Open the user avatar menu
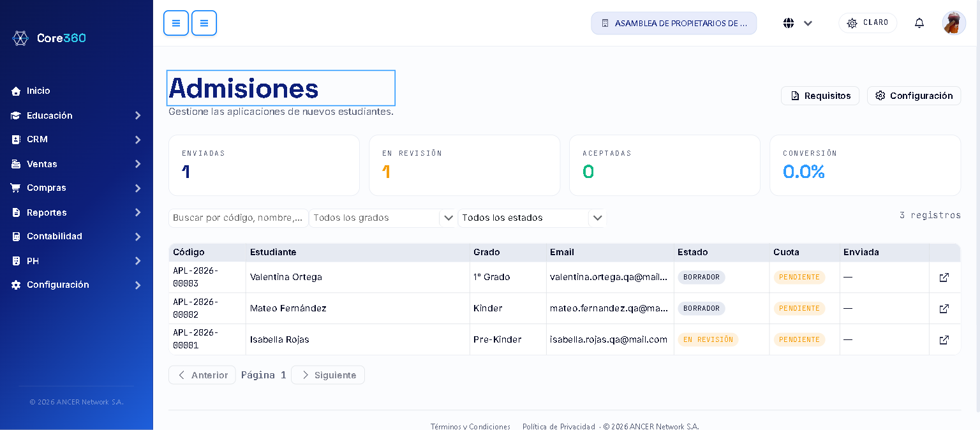Image resolution: width=980 pixels, height=430 pixels. [x=954, y=23]
